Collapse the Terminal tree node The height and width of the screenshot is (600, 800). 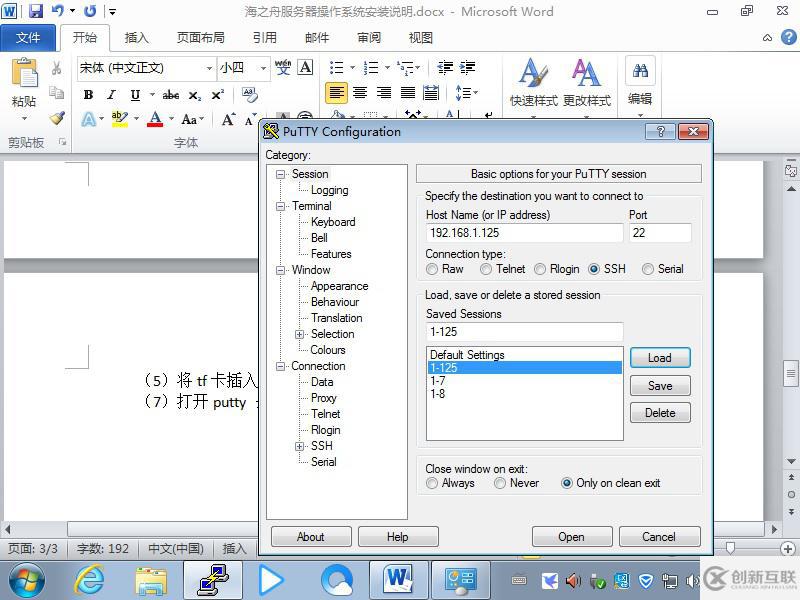click(280, 206)
